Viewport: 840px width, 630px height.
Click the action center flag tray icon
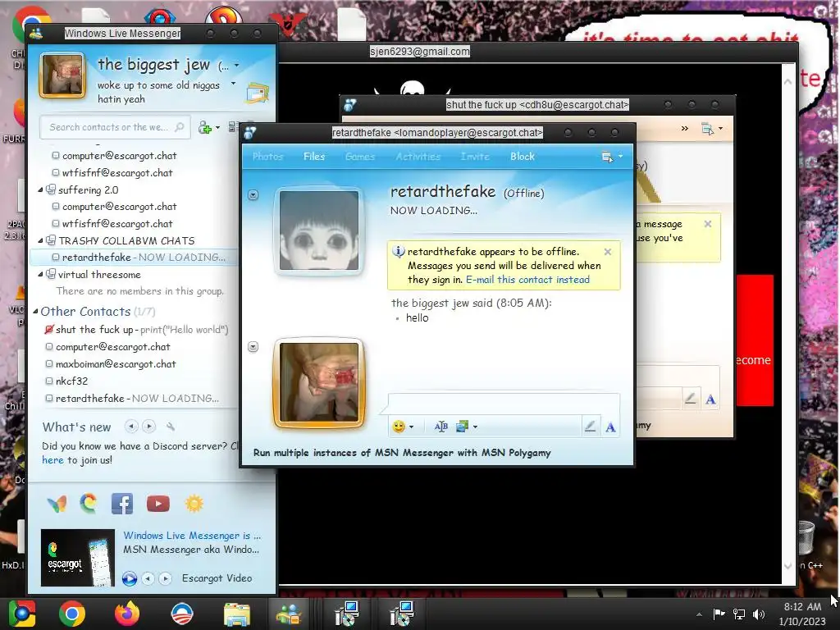(x=719, y=614)
